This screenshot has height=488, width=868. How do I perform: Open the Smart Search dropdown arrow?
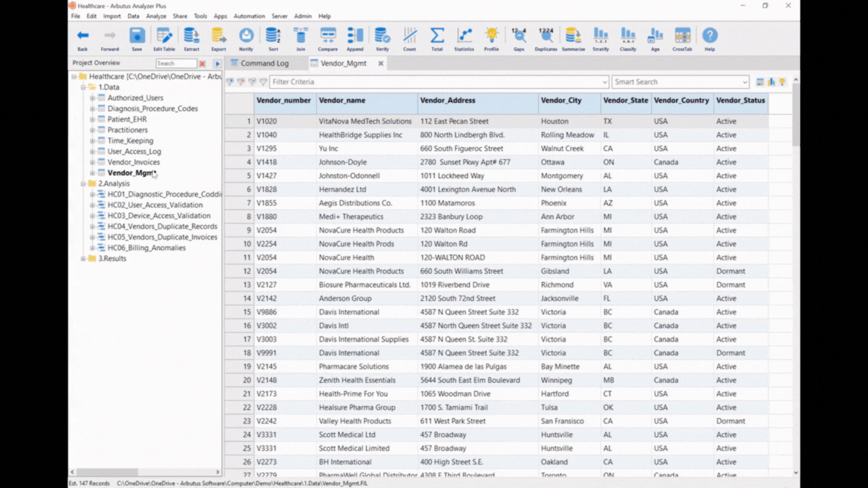click(745, 82)
